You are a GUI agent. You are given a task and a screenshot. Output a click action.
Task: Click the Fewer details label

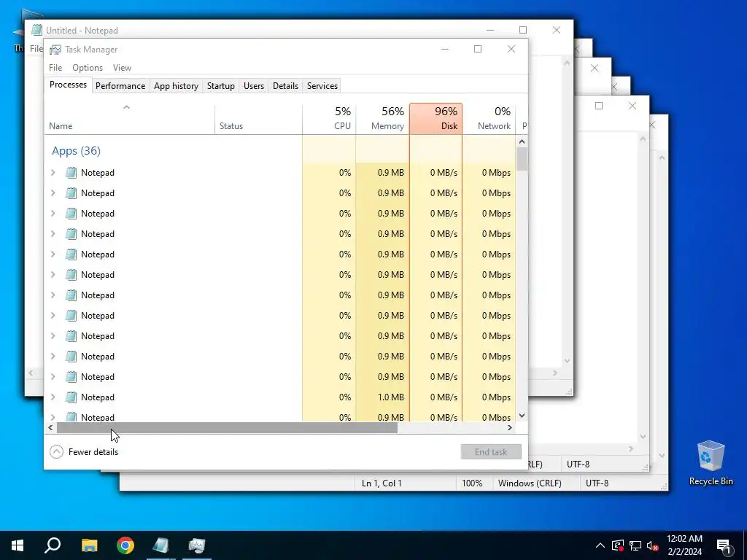tap(93, 452)
